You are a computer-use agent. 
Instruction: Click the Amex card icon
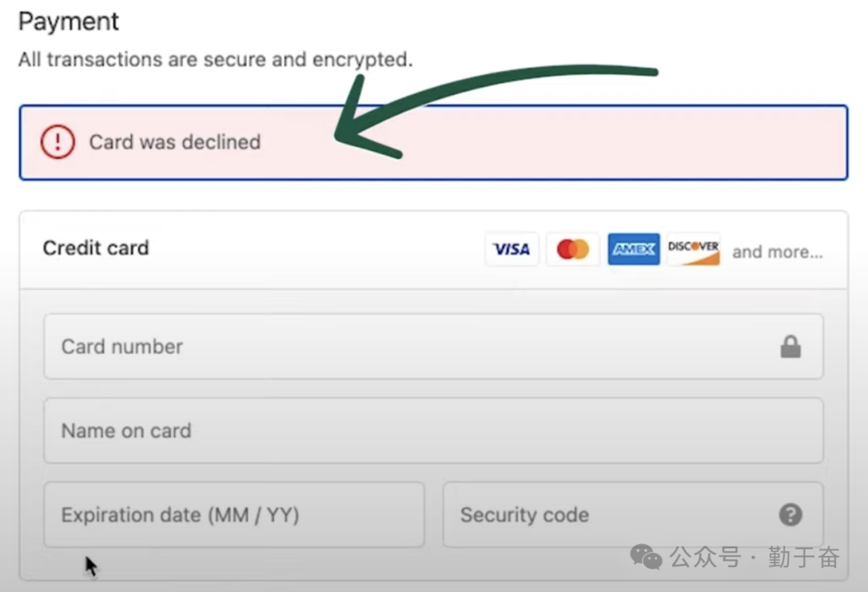pos(633,250)
